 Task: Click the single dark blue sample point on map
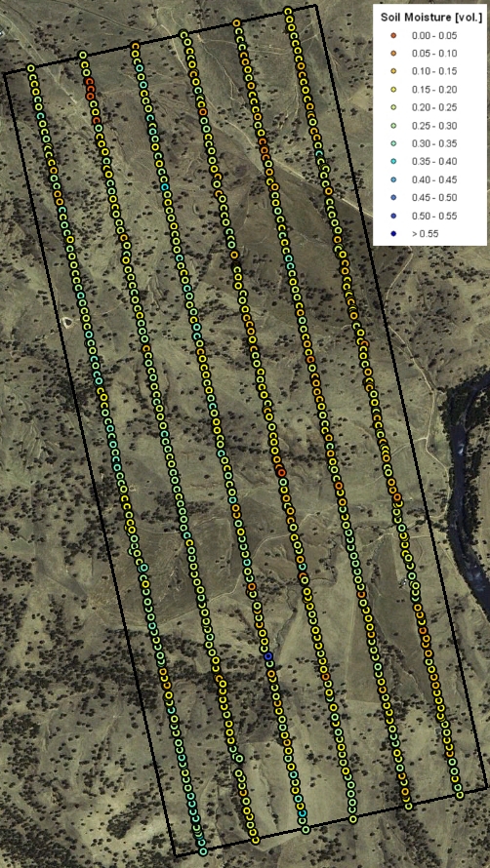click(268, 656)
